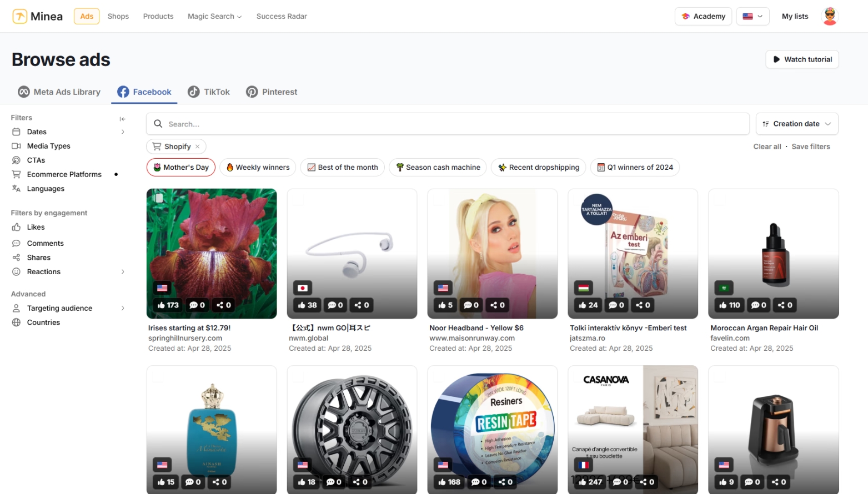
Task: Open the Likes engagement filter
Action: pyautogui.click(x=36, y=227)
